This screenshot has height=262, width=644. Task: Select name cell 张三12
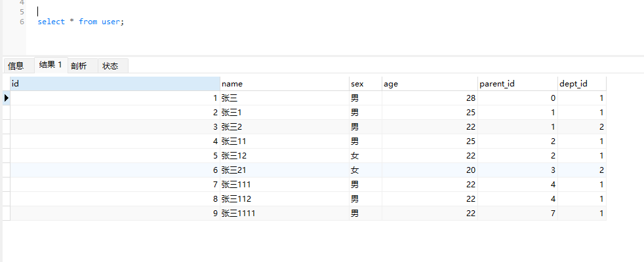(x=285, y=155)
